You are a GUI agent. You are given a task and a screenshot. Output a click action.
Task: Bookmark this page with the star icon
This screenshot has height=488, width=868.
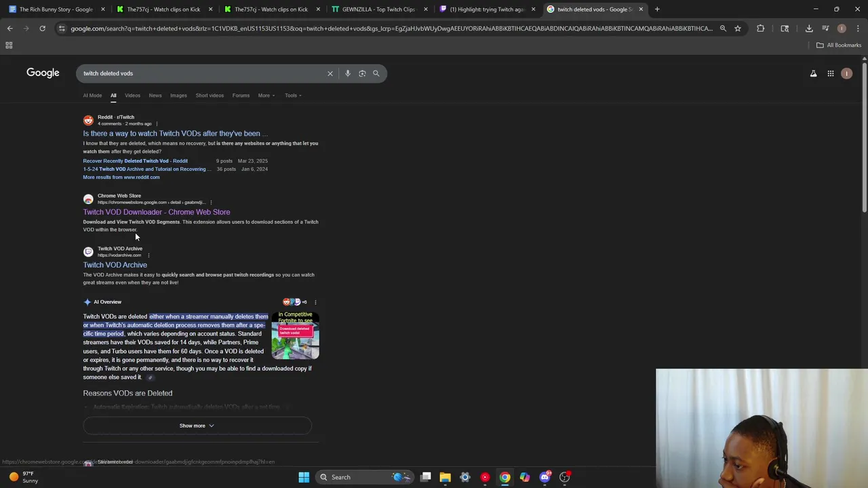pos(738,28)
